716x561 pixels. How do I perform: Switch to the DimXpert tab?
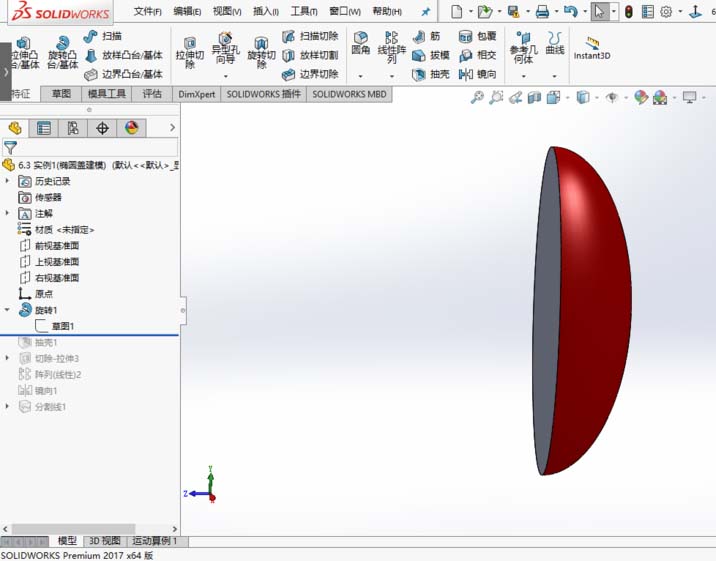[x=197, y=94]
